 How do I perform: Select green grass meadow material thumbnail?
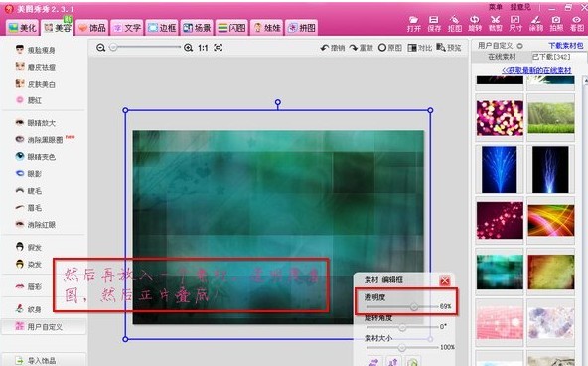551,118
